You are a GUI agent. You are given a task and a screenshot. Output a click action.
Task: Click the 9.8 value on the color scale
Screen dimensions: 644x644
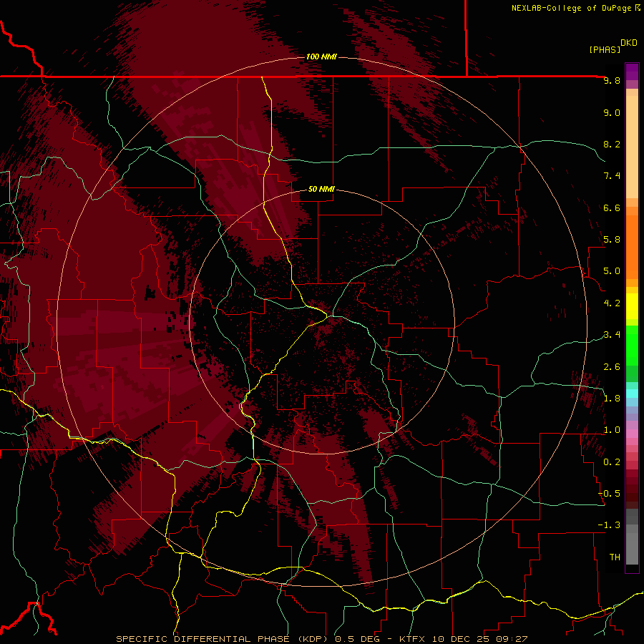coord(612,81)
